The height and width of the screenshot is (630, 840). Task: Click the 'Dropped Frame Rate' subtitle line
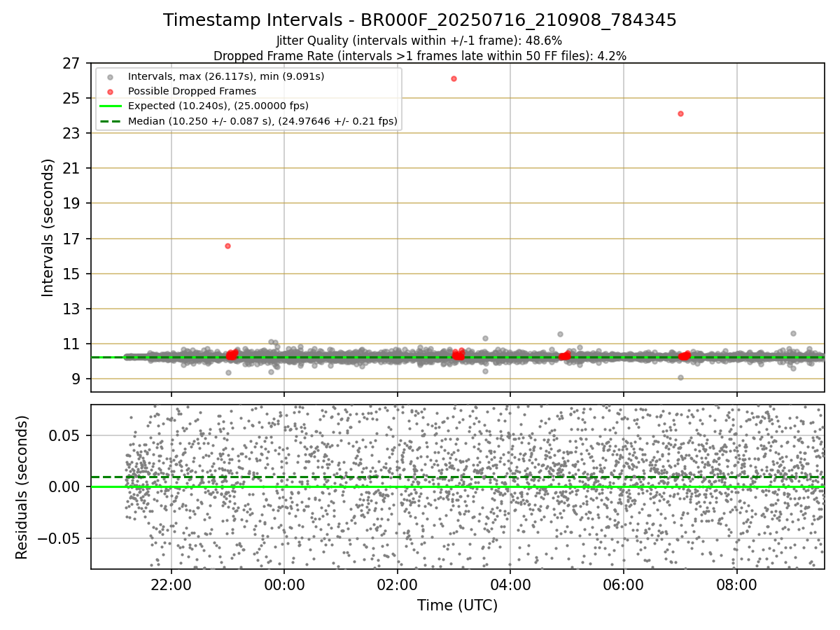coord(420,55)
